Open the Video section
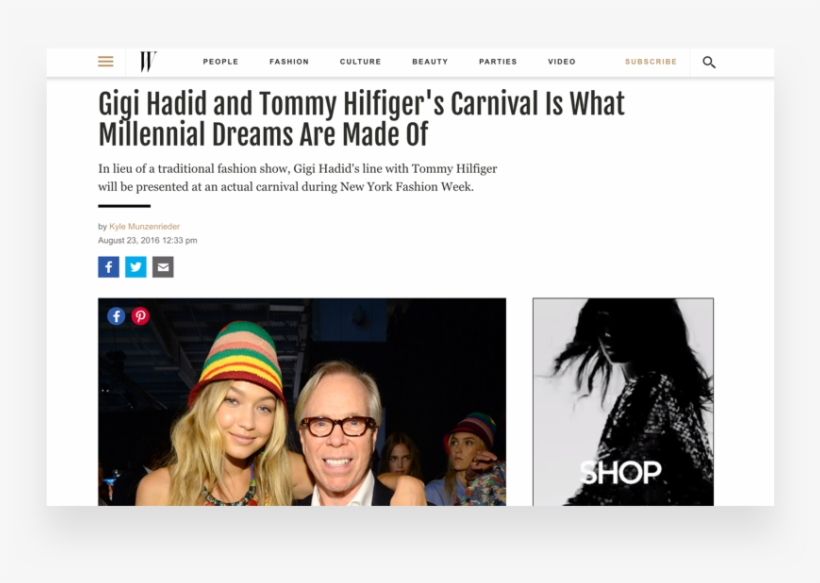This screenshot has height=583, width=820. pos(562,62)
